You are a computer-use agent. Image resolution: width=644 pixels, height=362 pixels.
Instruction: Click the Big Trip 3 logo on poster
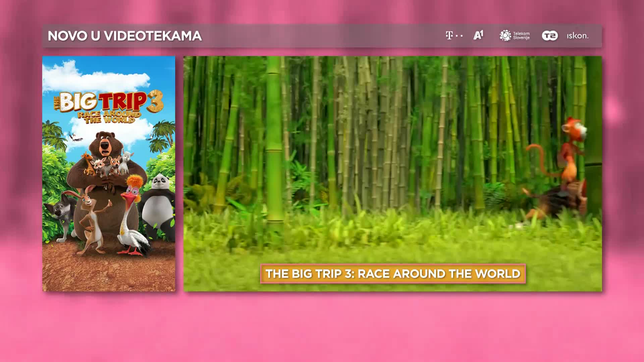click(109, 102)
